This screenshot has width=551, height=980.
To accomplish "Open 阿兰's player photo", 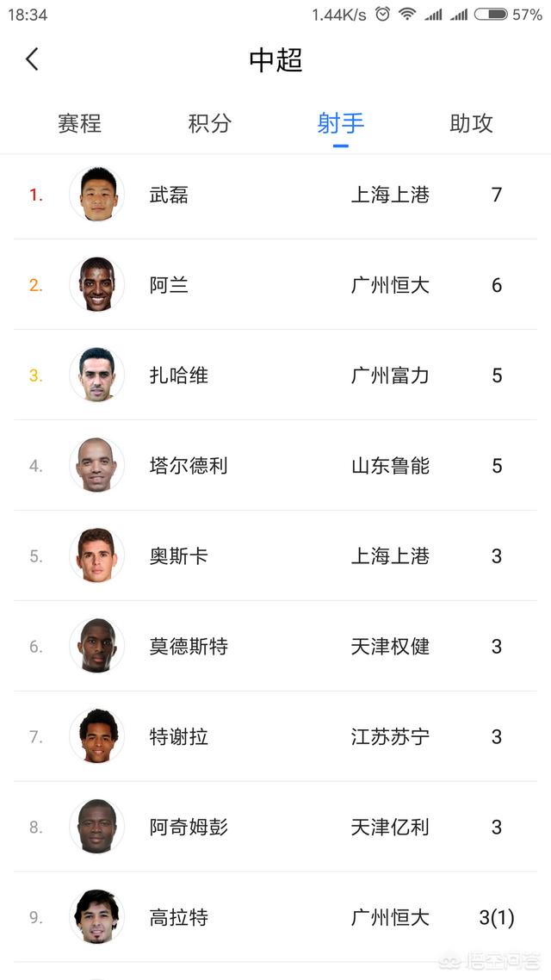I will click(x=97, y=285).
